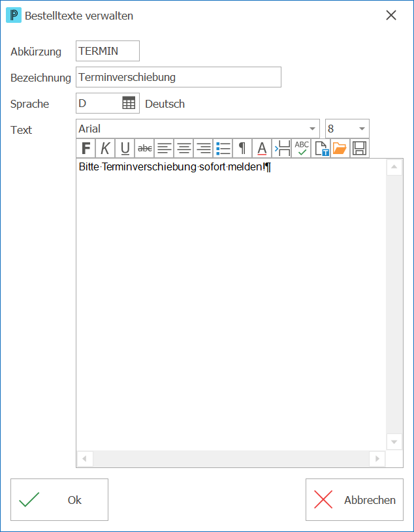Viewport: 414px width, 532px height.
Task: Open a file with the folder icon
Action: click(340, 148)
